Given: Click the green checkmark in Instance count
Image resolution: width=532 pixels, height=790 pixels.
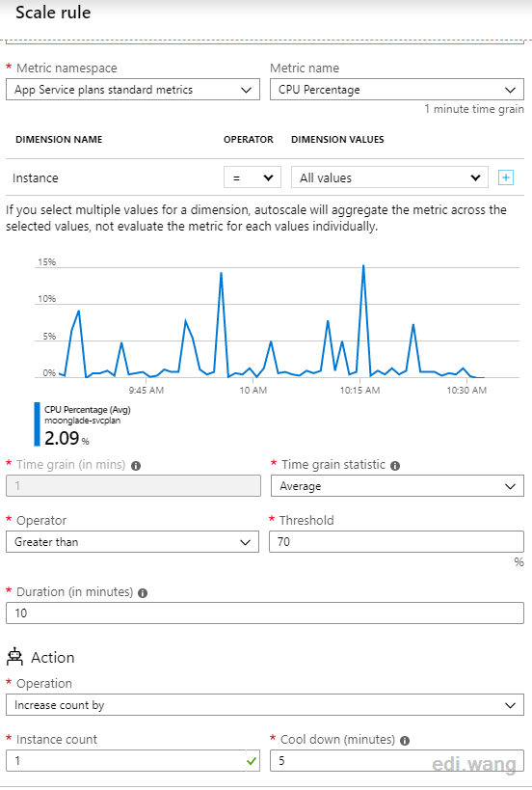Looking at the screenshot, I should tap(252, 761).
